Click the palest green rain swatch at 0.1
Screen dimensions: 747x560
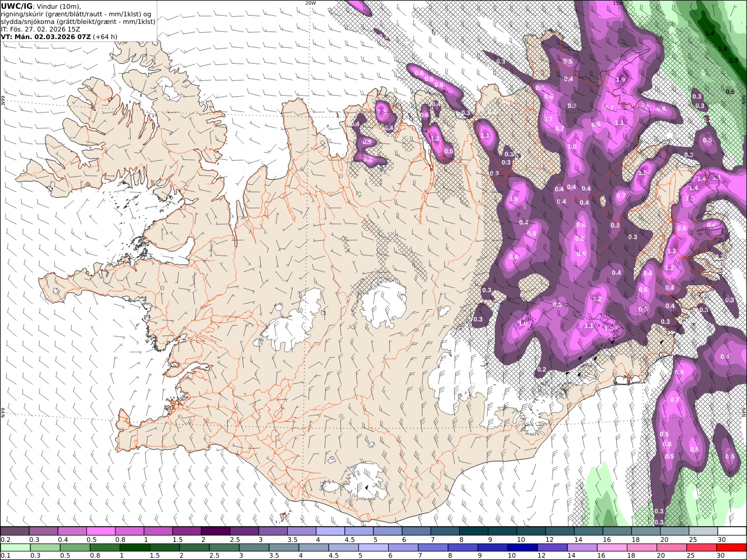click(15, 548)
